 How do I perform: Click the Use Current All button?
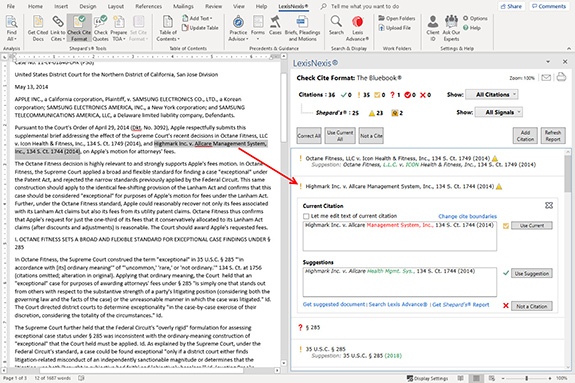tap(340, 136)
